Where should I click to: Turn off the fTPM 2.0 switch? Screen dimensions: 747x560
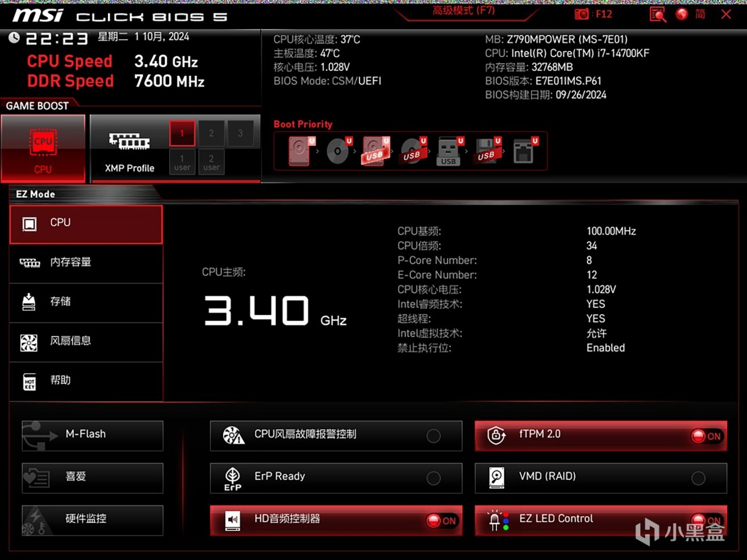click(707, 436)
